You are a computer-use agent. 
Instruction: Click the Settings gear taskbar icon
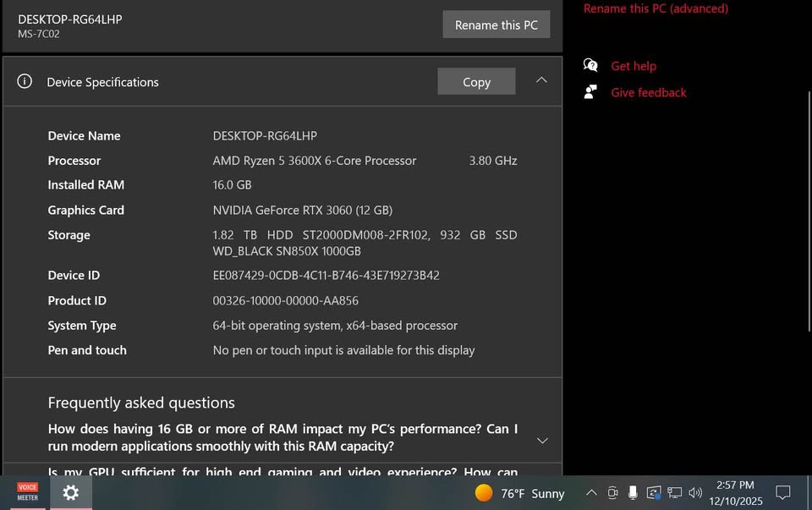coord(71,493)
